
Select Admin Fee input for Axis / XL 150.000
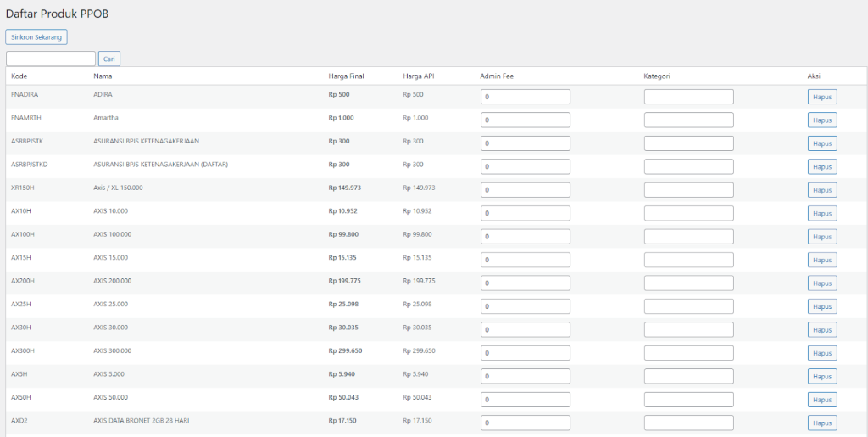point(526,190)
